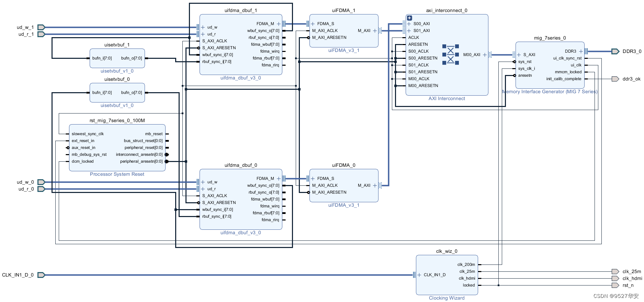
Task: Select the mmcm_locked pin on mig_7series_0
Action: [x=568, y=72]
